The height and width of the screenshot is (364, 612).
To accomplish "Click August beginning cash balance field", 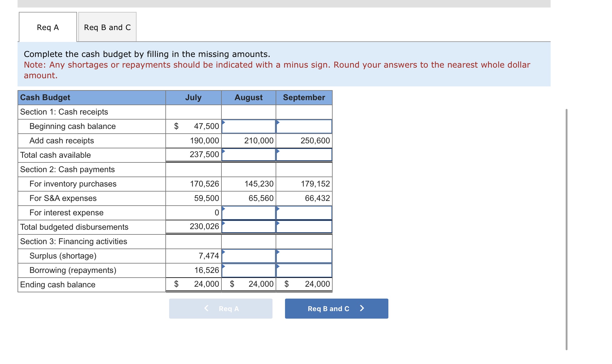I will click(x=249, y=126).
